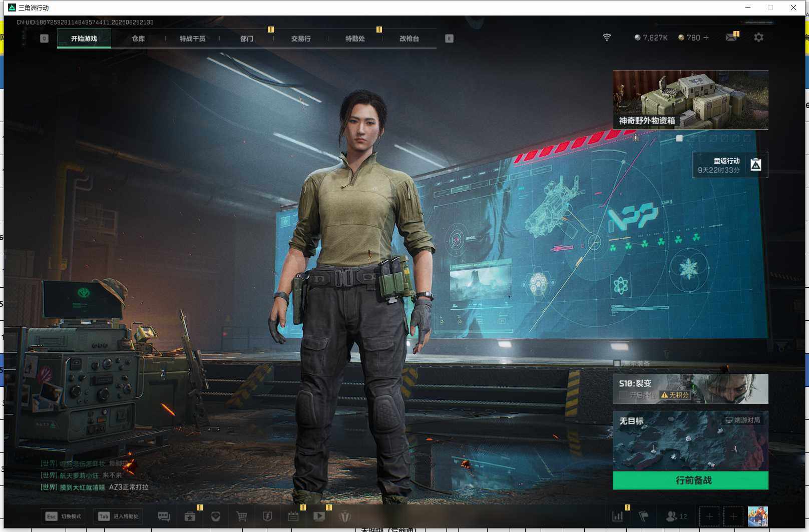
Task: Click the Tab 进入特勤处 button
Action: tap(118, 516)
